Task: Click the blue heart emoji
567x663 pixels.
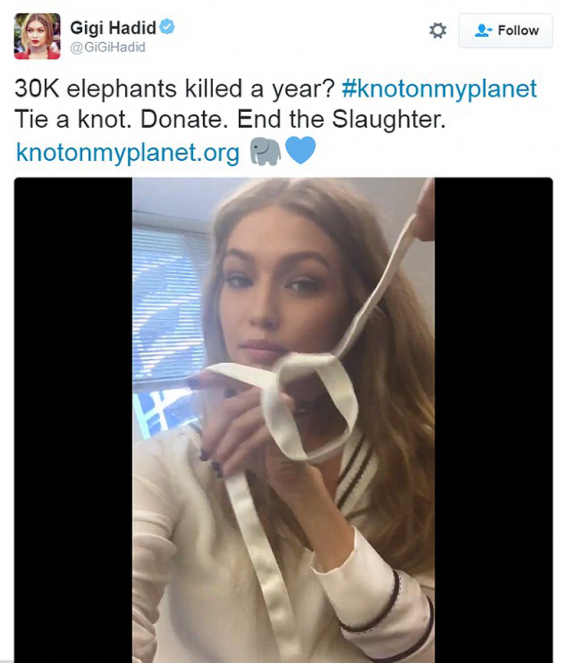Action: coord(300,151)
